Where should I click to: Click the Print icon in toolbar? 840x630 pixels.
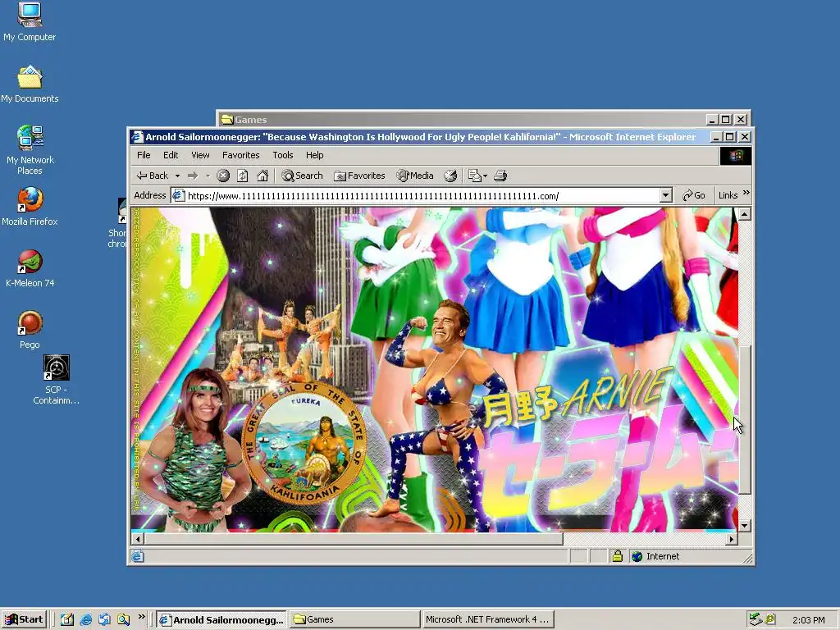[x=500, y=176]
